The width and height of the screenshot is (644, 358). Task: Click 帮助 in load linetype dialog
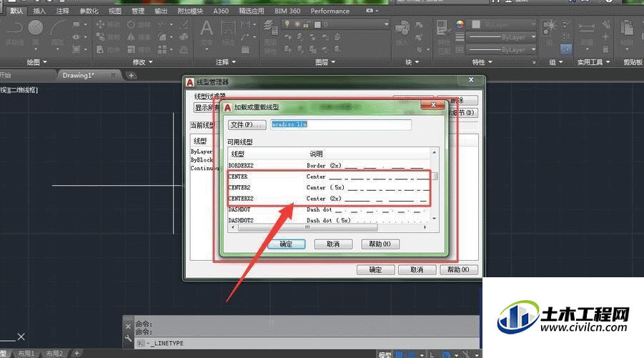(x=380, y=244)
